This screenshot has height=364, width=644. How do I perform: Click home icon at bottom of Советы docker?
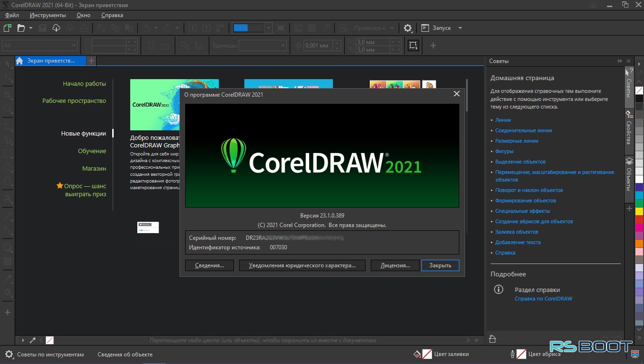click(x=492, y=338)
